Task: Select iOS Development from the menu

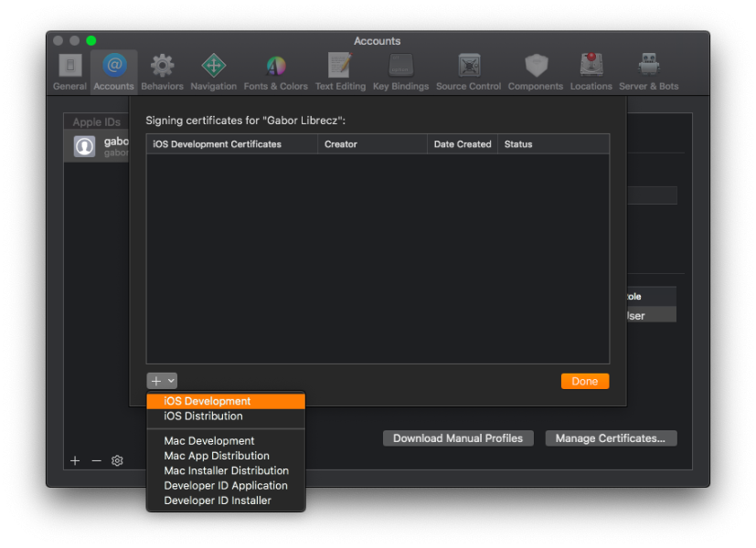Action: pos(208,401)
